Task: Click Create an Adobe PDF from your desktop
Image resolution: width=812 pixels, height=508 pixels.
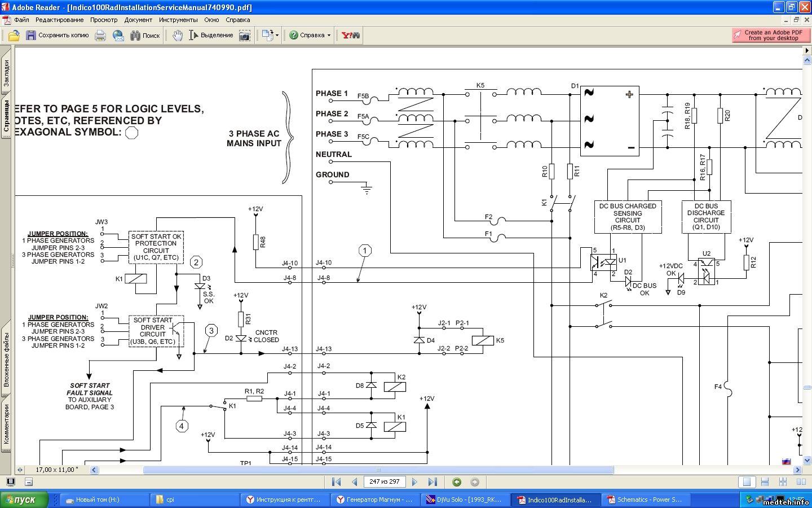Action: [x=771, y=36]
